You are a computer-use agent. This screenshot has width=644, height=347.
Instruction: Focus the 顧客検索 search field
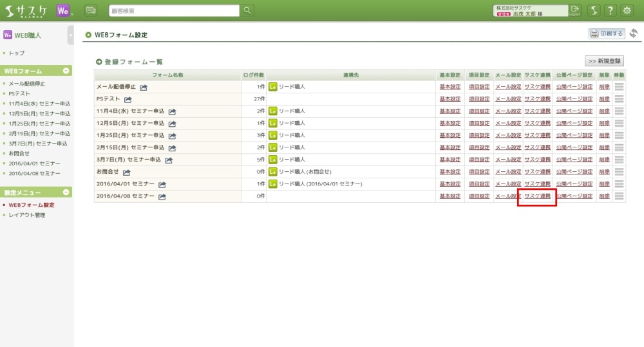tap(173, 10)
